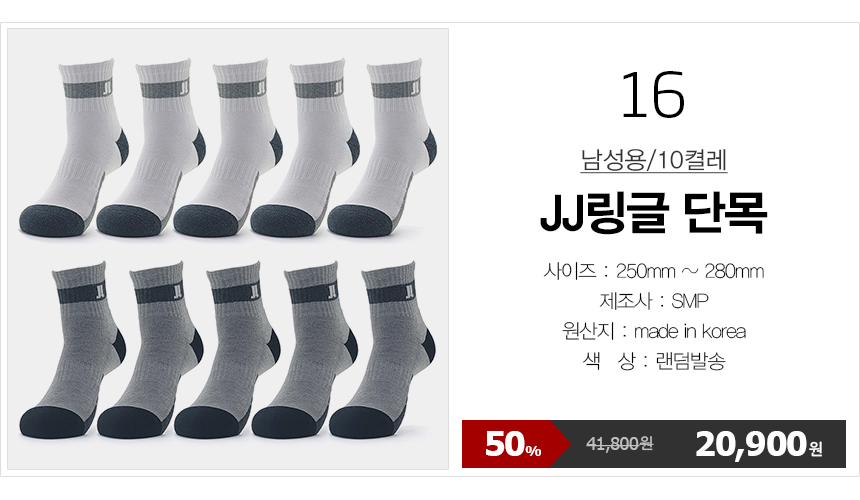Click the second dark gray sock in bottom row
This screenshot has width=860, height=500.
tap(150, 350)
